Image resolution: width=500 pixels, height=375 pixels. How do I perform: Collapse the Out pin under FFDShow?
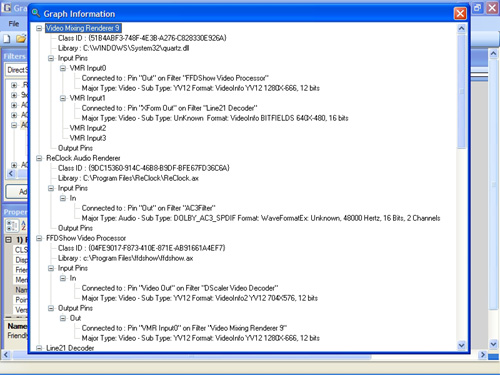(x=63, y=318)
